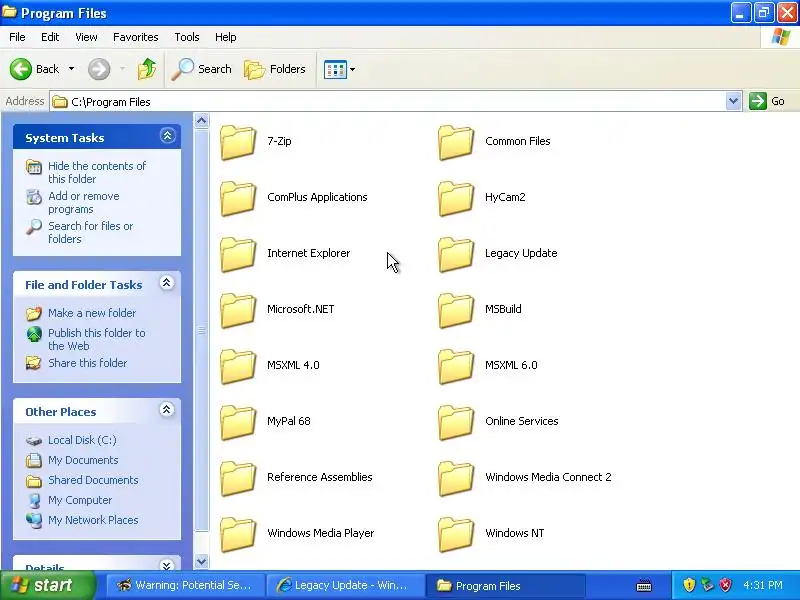The width and height of the screenshot is (800, 600).
Task: Click the task pane scrollbar down arrow
Action: [202, 561]
